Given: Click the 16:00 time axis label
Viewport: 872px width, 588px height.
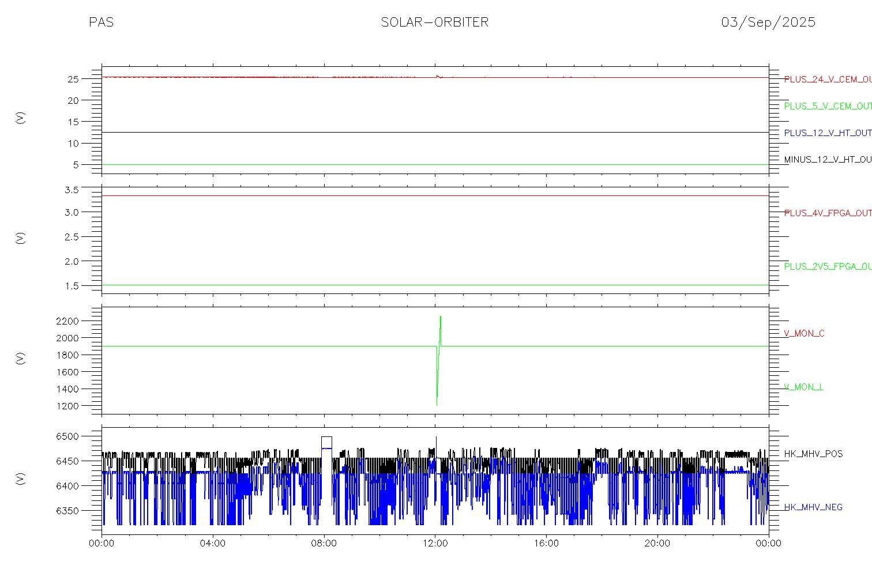Looking at the screenshot, I should click(546, 544).
